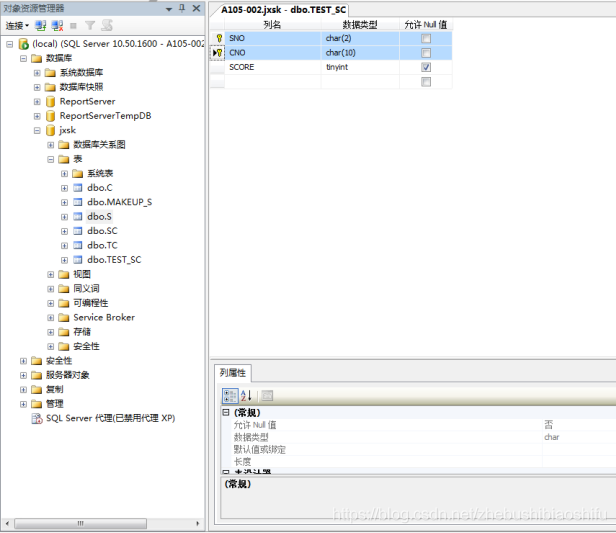Collapse the (local) SQL Server node
Image resolution: width=616 pixels, height=533 pixels.
9,44
